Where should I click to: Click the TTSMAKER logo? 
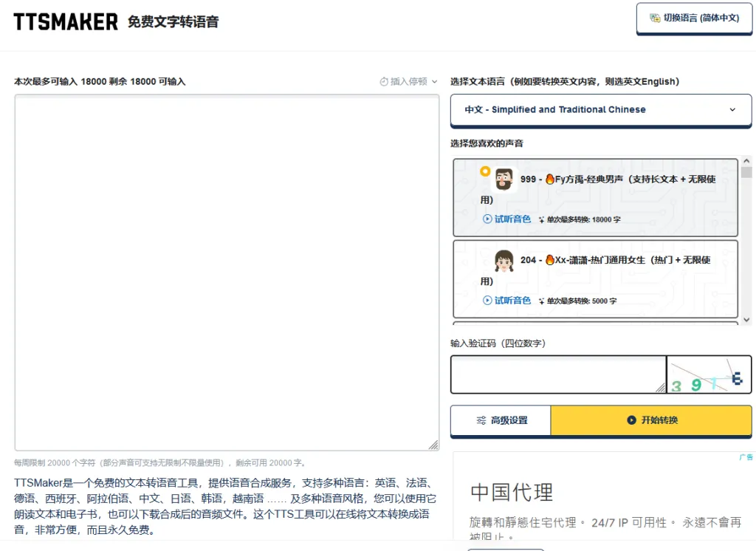point(66,22)
